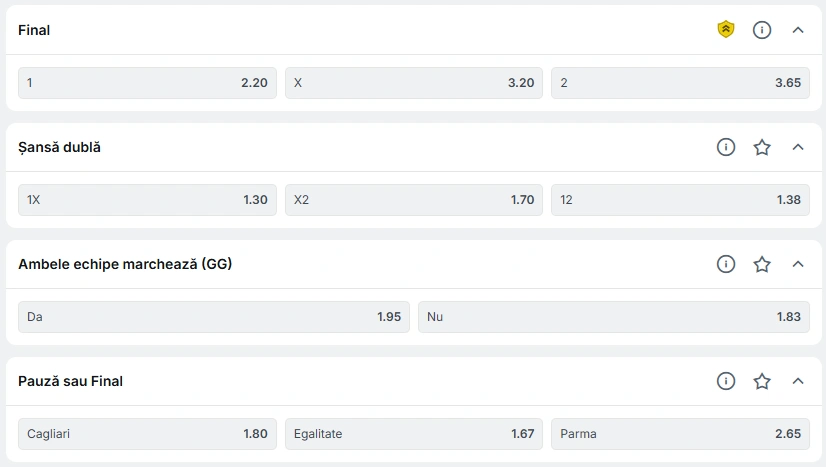Star the Ambele echipe marchează (GG) market
Viewport: 826px width, 467px height.
pyautogui.click(x=761, y=264)
